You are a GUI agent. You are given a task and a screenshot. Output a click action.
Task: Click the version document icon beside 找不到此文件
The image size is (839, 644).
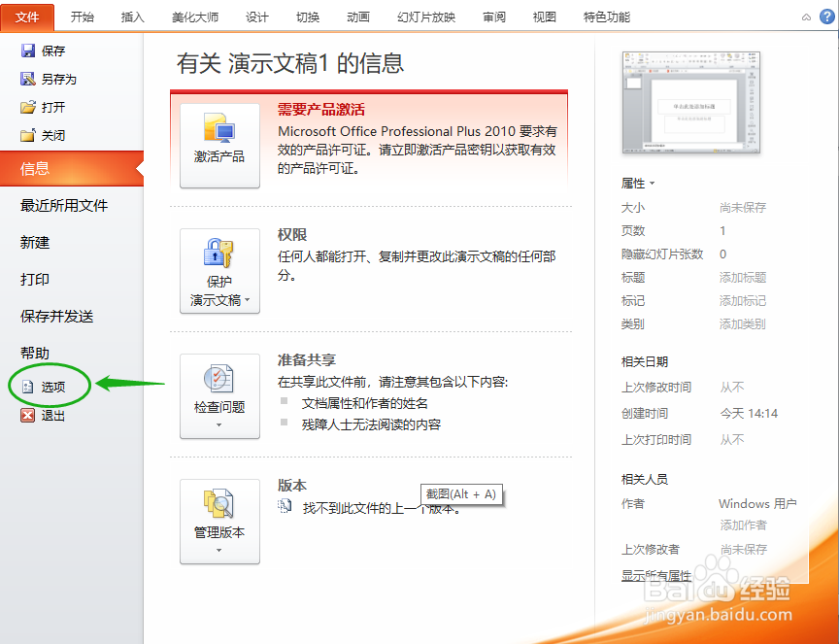(285, 506)
